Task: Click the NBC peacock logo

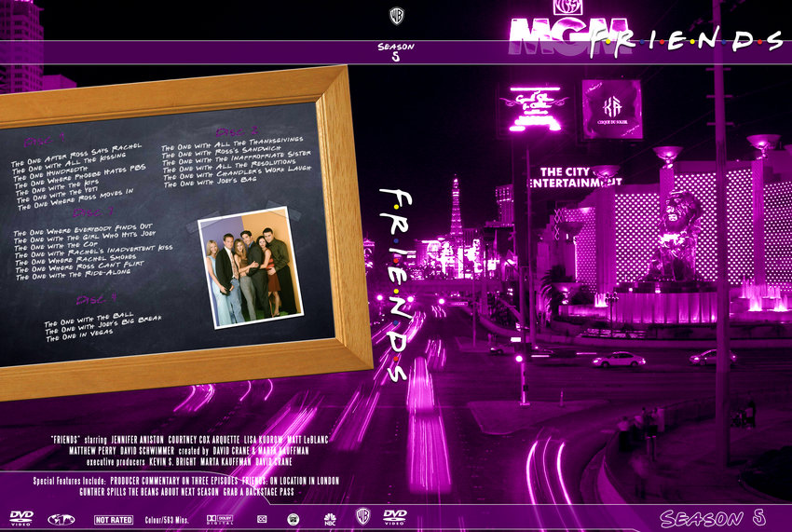Action: pos(330,519)
